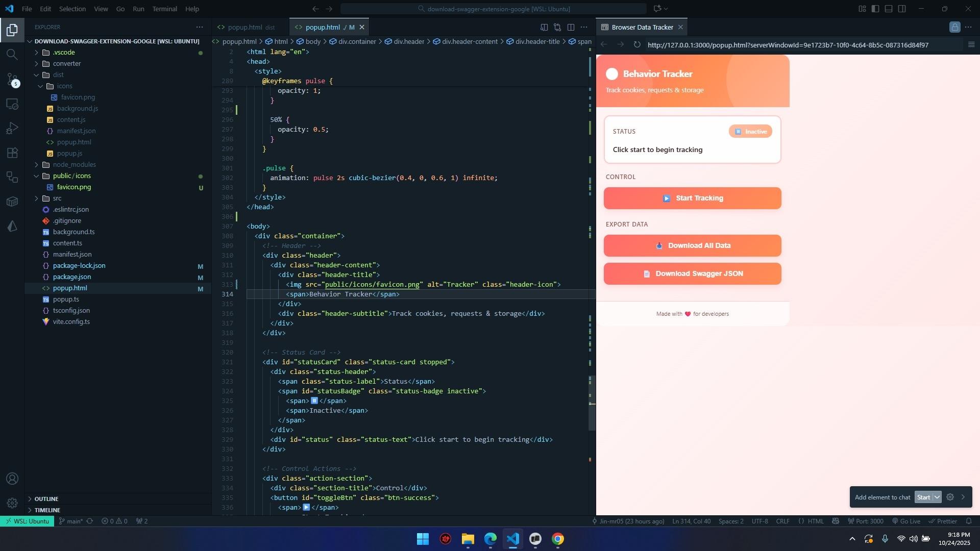Open the dropdown arrow beside Start
980x551 pixels.
click(x=937, y=497)
